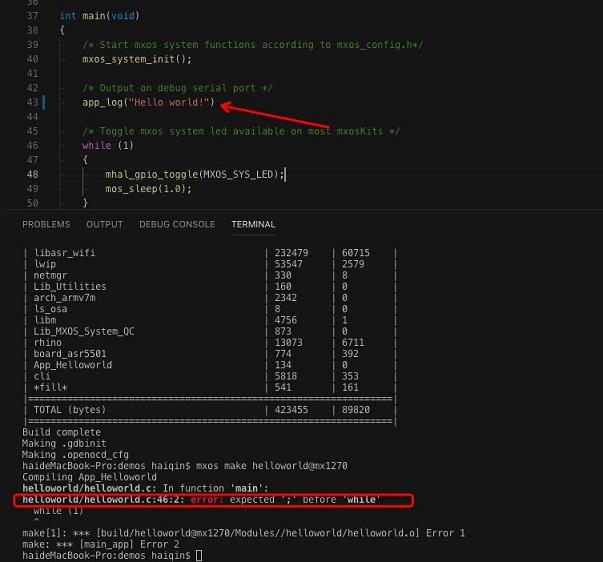603x562 pixels.
Task: Click 'helloworld/helloworld.c: In function' terminal line
Action: click(x=145, y=488)
